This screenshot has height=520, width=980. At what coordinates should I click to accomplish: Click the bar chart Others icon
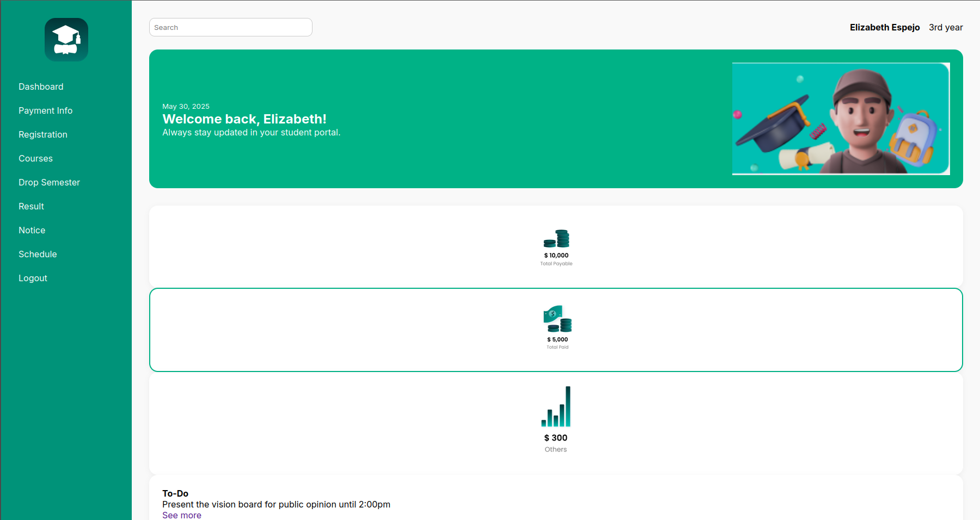click(x=556, y=407)
